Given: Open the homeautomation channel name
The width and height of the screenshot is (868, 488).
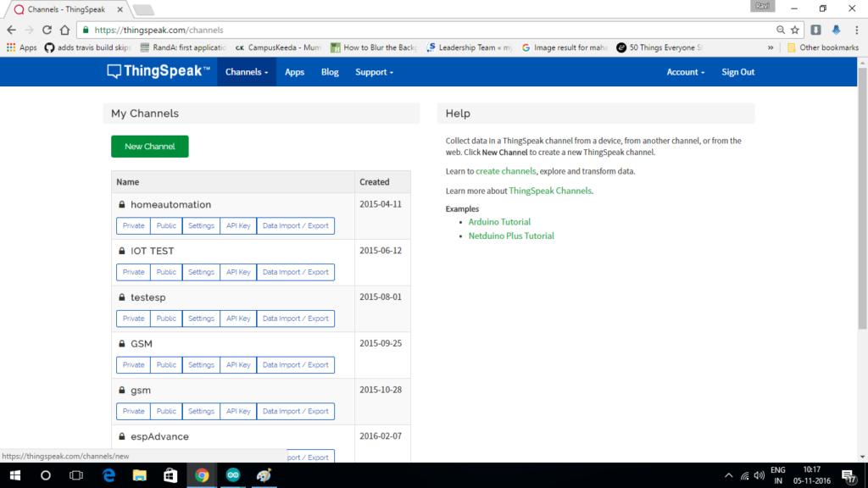Looking at the screenshot, I should tap(170, 205).
